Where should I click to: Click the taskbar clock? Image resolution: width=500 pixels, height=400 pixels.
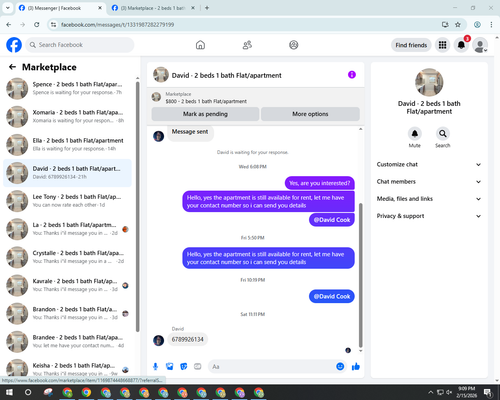click(x=466, y=392)
